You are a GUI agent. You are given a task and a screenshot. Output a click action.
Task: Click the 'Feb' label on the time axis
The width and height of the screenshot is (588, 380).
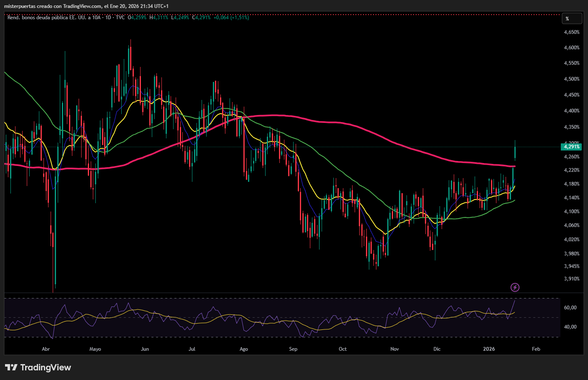tap(536, 349)
